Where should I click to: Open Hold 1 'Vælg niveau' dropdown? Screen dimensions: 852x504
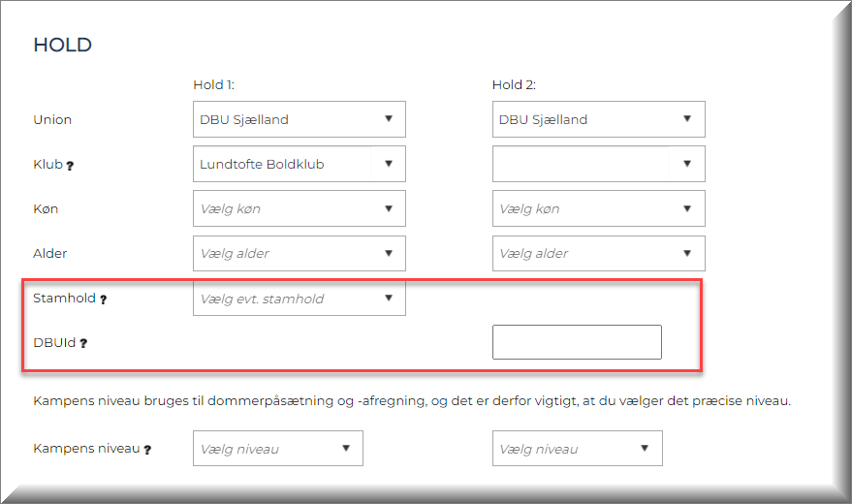277,449
